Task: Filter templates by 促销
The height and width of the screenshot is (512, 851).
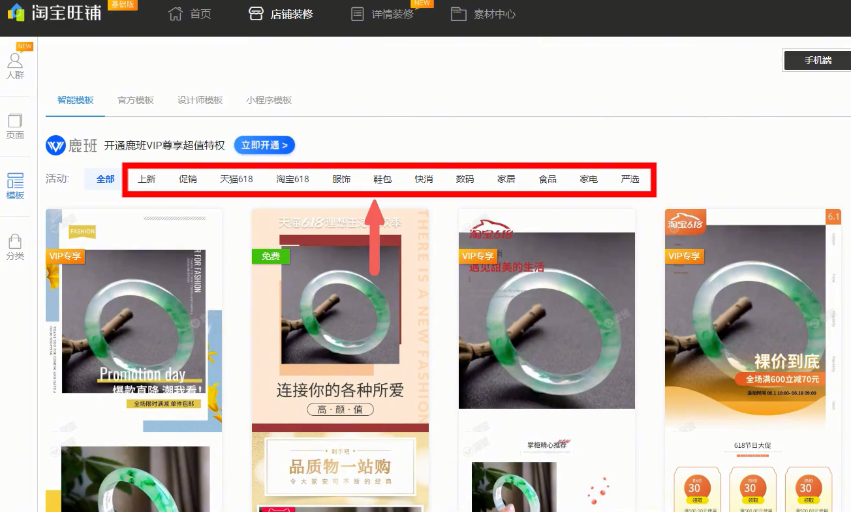Action: 188,179
